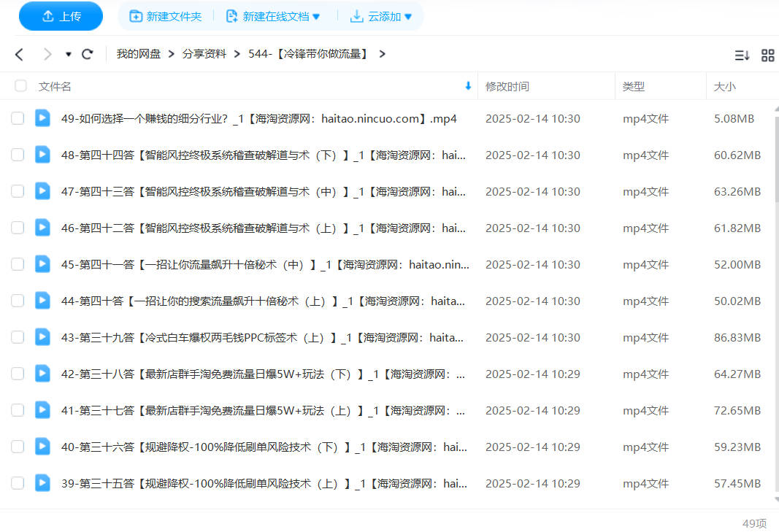Click the 86.83MB size value
The width and height of the screenshot is (779, 532).
737,338
